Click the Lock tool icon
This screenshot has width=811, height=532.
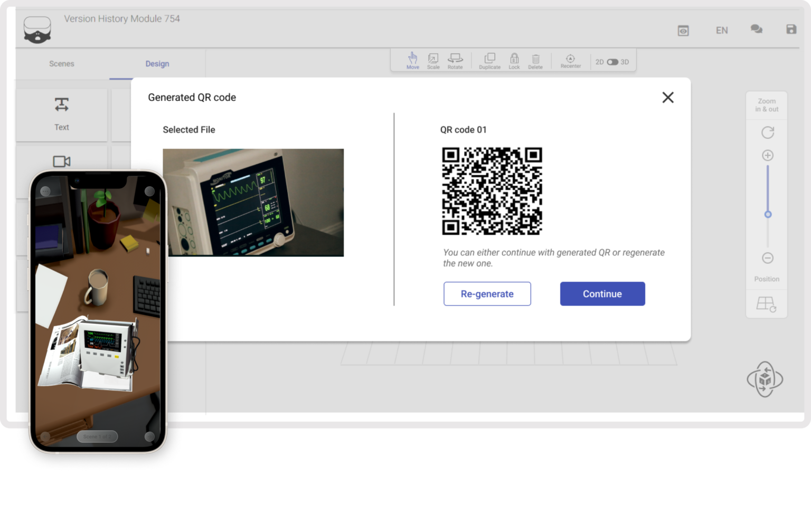point(514,58)
